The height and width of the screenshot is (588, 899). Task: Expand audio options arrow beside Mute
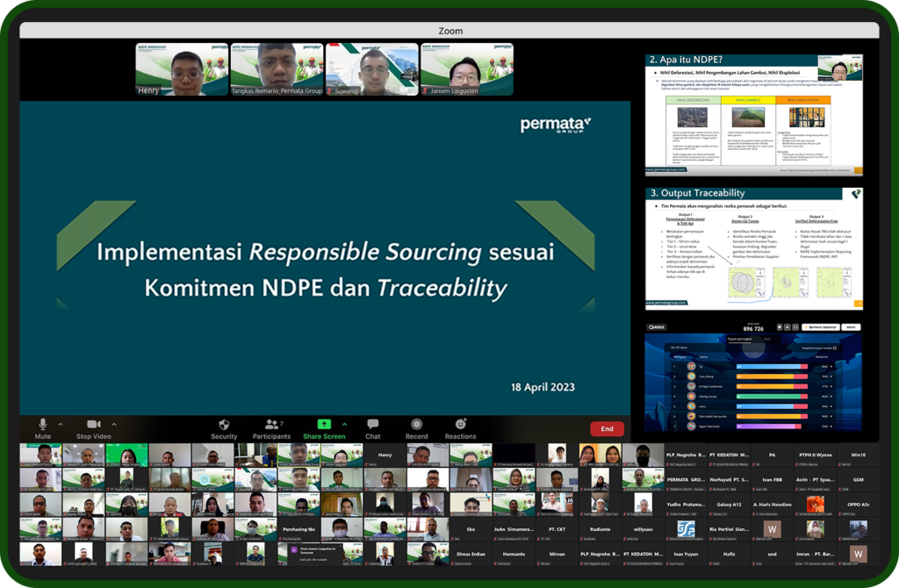tap(61, 424)
